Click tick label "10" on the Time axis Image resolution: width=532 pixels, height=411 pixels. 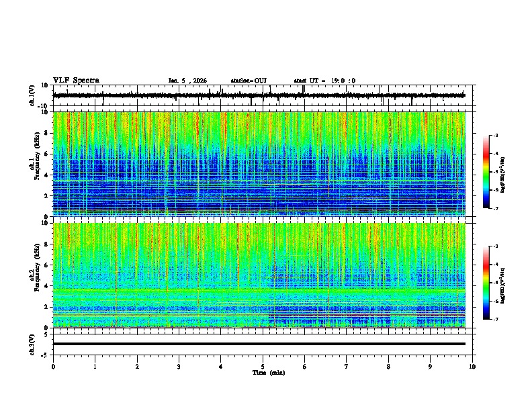[472, 367]
